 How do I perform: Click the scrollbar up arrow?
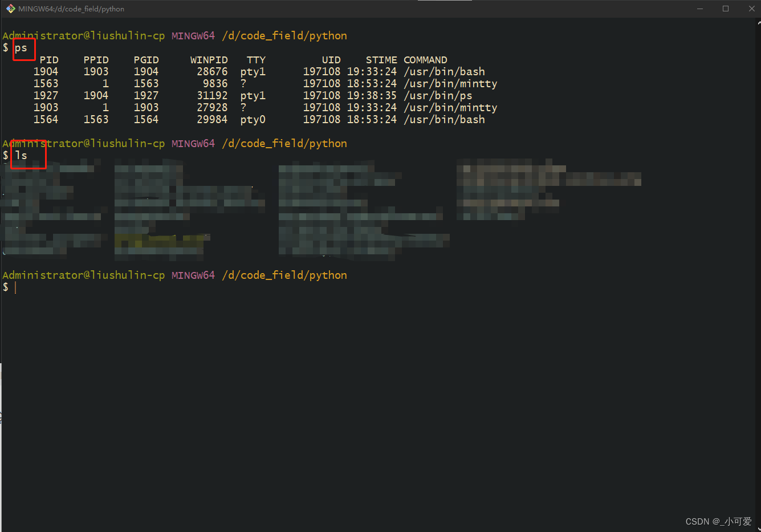coord(759,23)
